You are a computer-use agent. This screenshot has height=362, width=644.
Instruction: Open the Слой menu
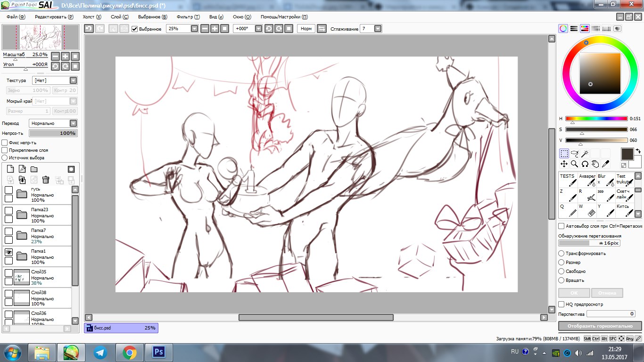119,16
